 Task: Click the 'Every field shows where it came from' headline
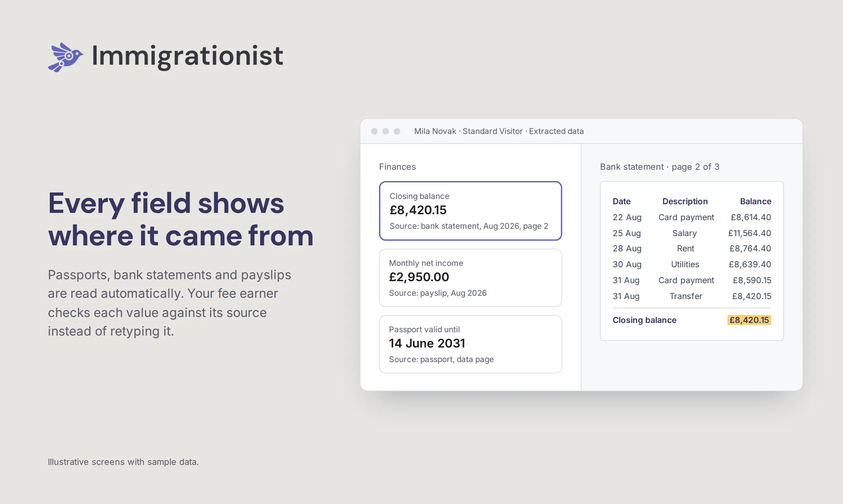coord(181,219)
